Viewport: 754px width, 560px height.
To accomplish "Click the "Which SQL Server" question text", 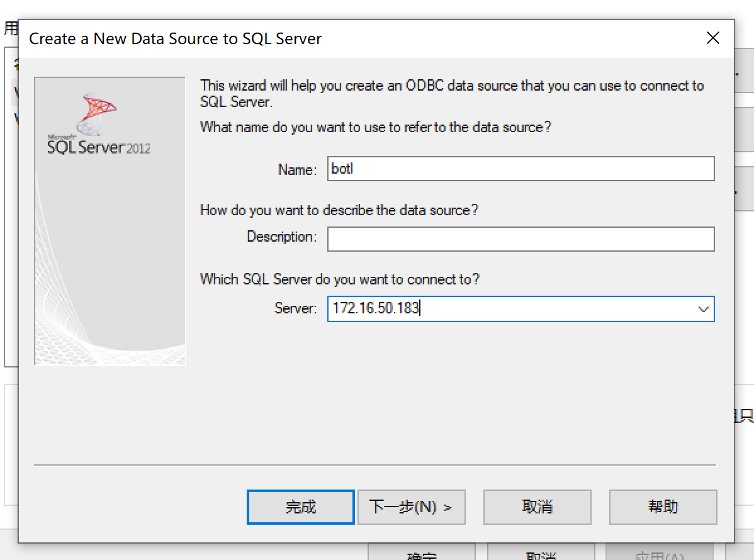I will tap(339, 279).
